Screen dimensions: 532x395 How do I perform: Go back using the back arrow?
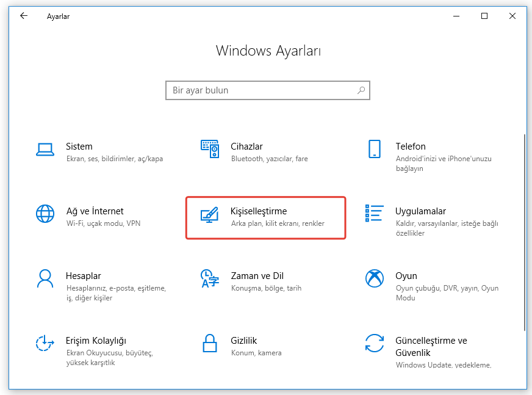coord(24,16)
